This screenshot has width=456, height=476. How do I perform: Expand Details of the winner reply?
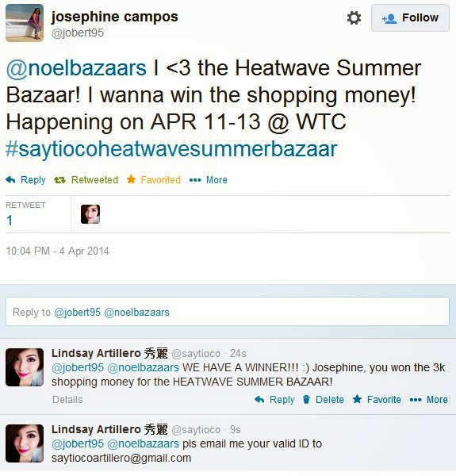[x=67, y=400]
